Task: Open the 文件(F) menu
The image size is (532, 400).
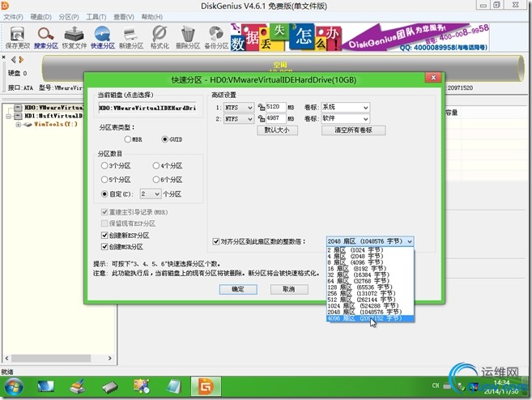Action: [13, 17]
